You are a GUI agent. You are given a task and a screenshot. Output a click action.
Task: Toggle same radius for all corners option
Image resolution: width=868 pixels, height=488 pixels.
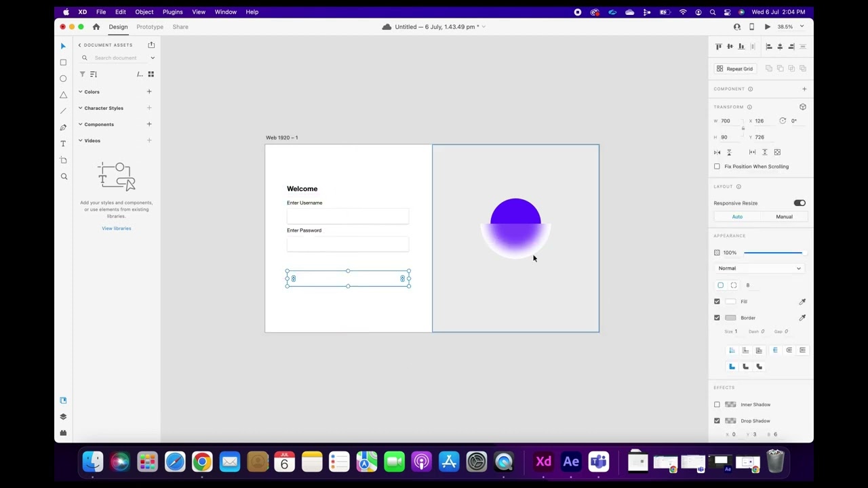tap(720, 285)
